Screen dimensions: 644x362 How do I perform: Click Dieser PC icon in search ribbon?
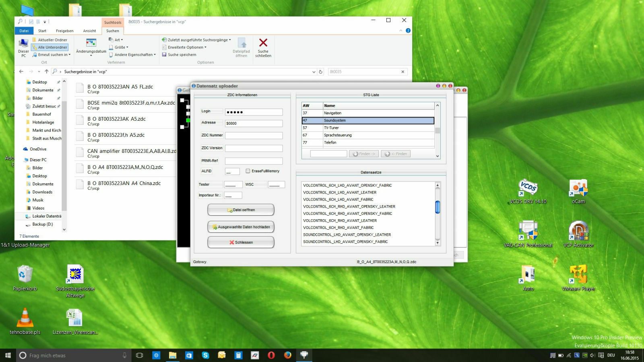23,47
